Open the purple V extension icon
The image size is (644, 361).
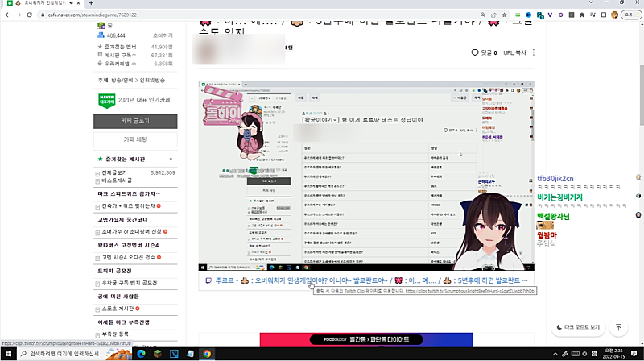[x=550, y=15]
